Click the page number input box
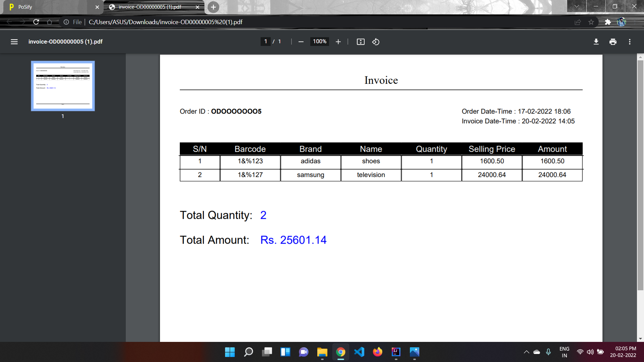This screenshot has width=644, height=362. point(265,42)
